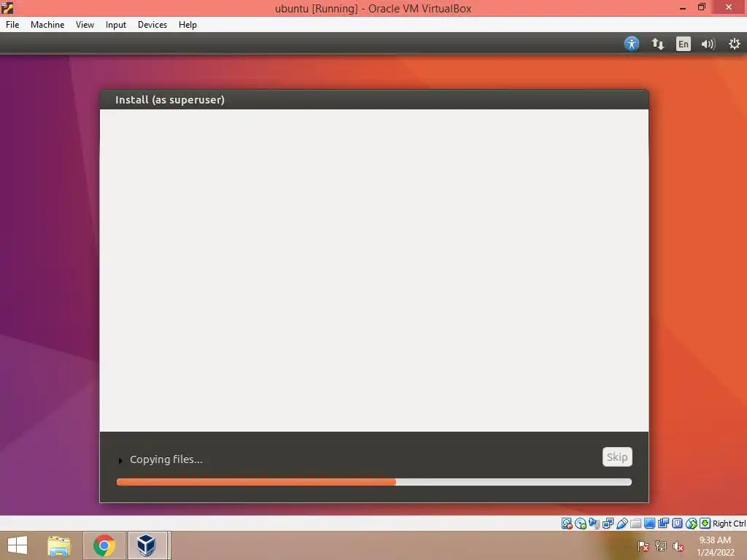This screenshot has width=747, height=560.
Task: Open Ubuntu sound volume indicator
Action: coord(708,44)
